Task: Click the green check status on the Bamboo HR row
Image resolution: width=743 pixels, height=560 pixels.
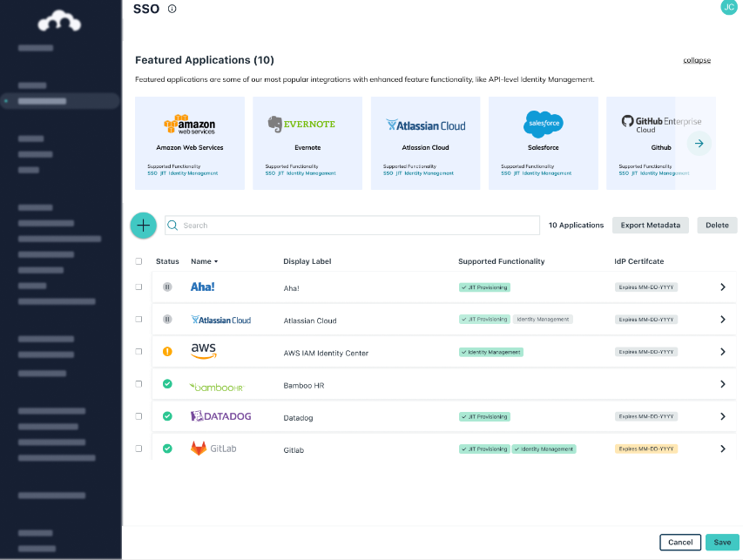Action: point(167,384)
